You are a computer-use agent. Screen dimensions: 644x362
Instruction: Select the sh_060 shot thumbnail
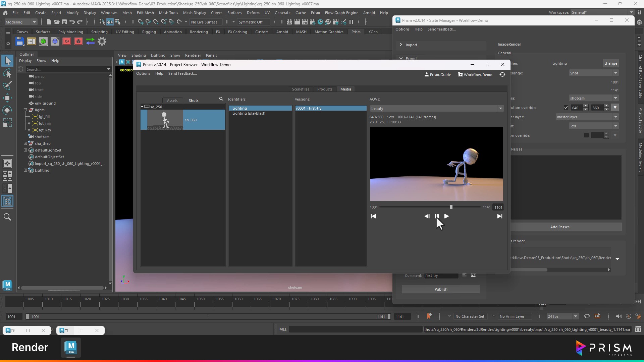165,120
